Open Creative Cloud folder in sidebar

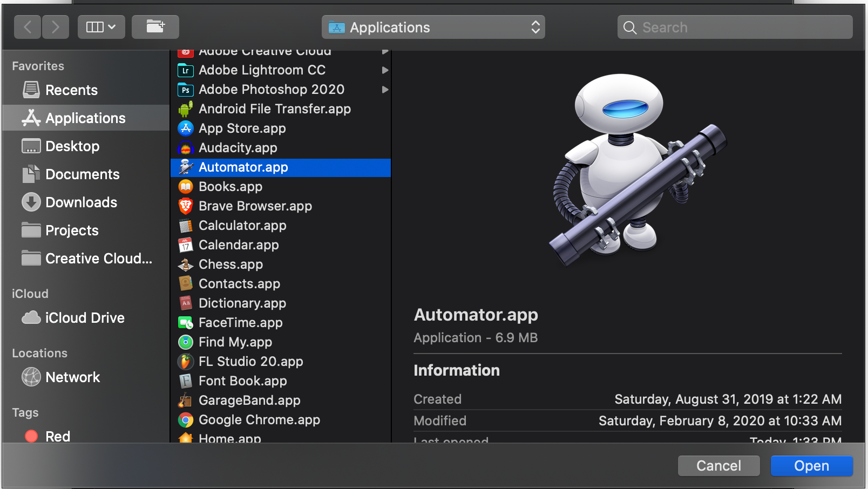[87, 259]
